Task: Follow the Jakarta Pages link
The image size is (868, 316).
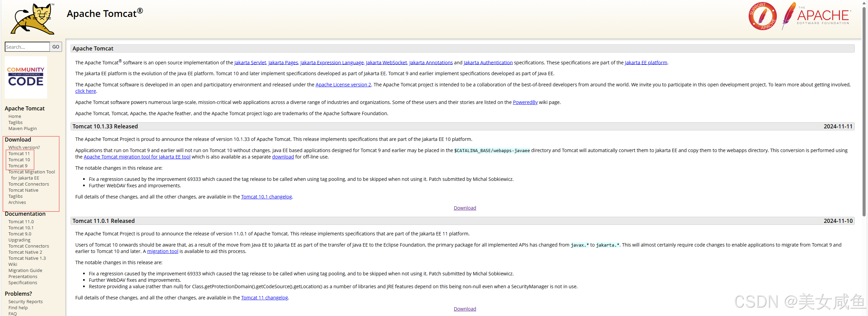Action: 283,63
